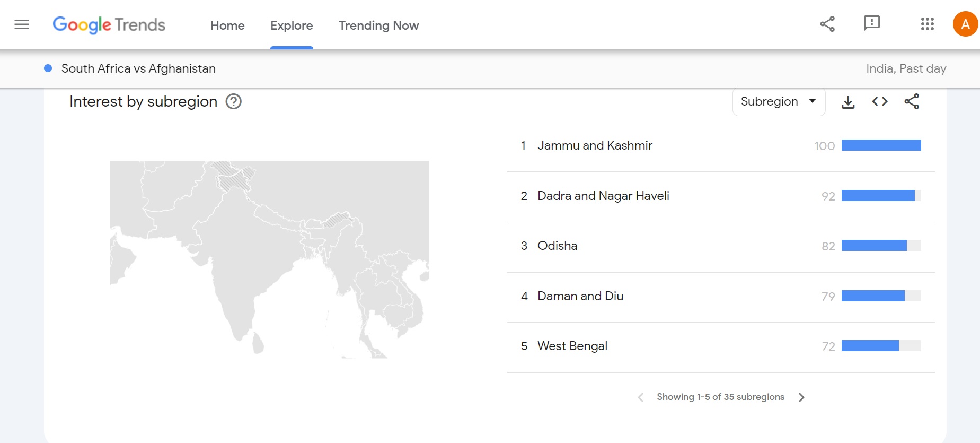This screenshot has width=980, height=443.
Task: Open the Odisha subregion entry
Action: (557, 246)
